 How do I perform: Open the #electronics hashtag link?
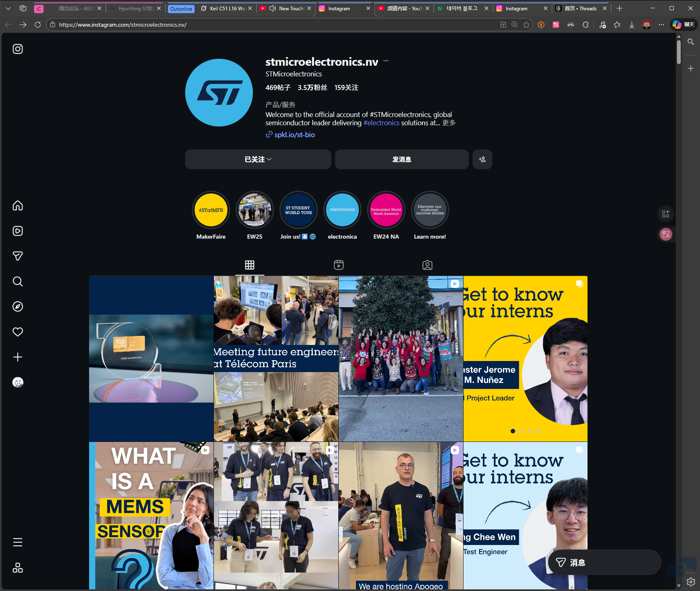click(381, 123)
